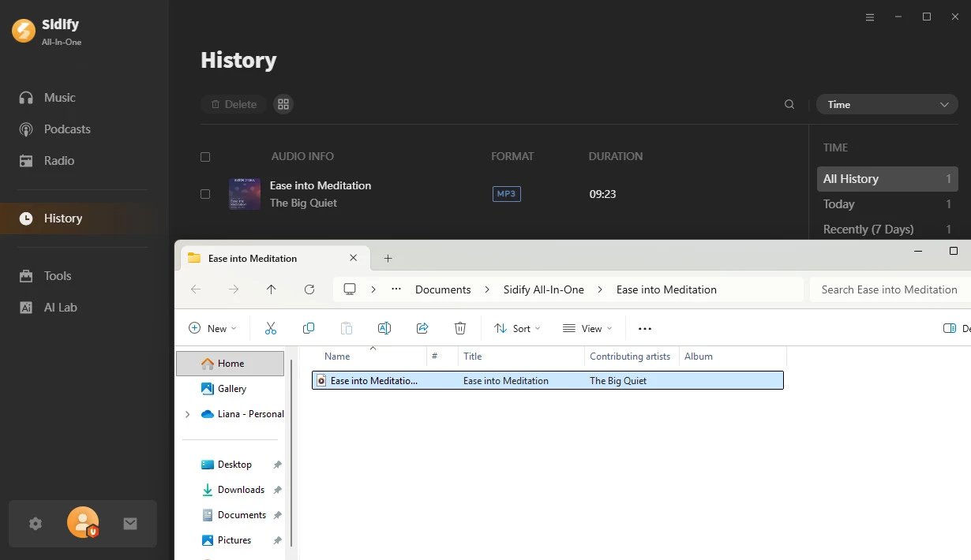Navigate to Sidify All-In-One breadcrumb
Image resolution: width=971 pixels, height=560 pixels.
coord(544,289)
